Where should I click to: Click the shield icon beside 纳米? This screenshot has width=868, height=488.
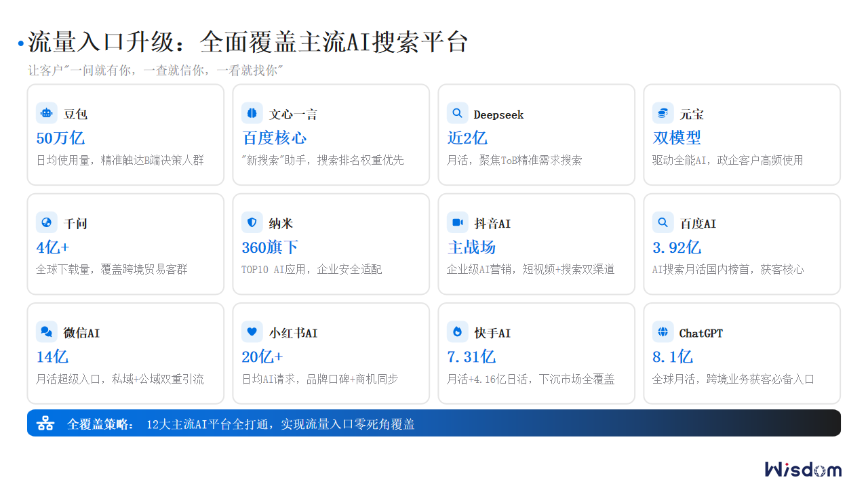coord(252,222)
